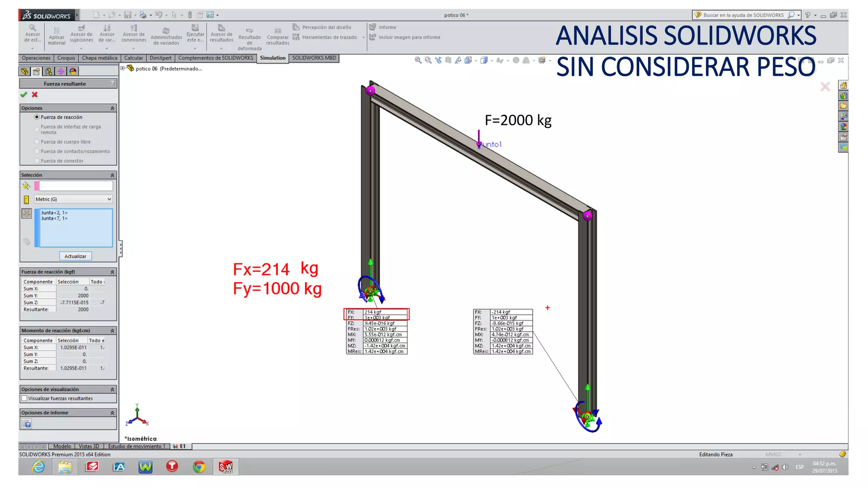The height and width of the screenshot is (488, 868).
Task: Collapse Fuerza de reacción (kgf) section
Action: (112, 272)
